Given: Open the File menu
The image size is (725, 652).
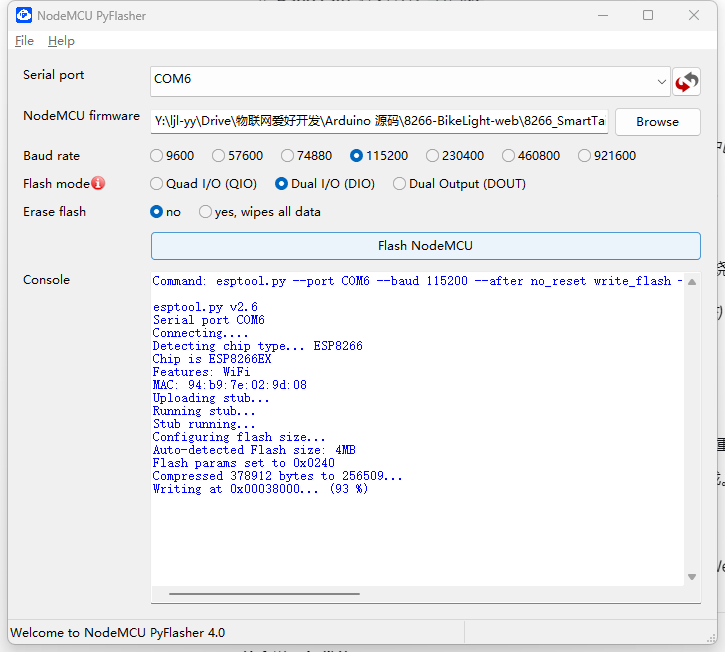Looking at the screenshot, I should pyautogui.click(x=24, y=41).
